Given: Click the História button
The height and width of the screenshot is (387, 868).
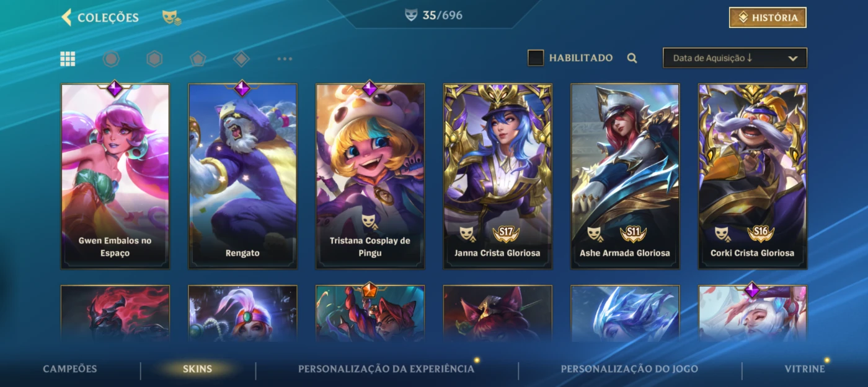Looking at the screenshot, I should click(768, 18).
